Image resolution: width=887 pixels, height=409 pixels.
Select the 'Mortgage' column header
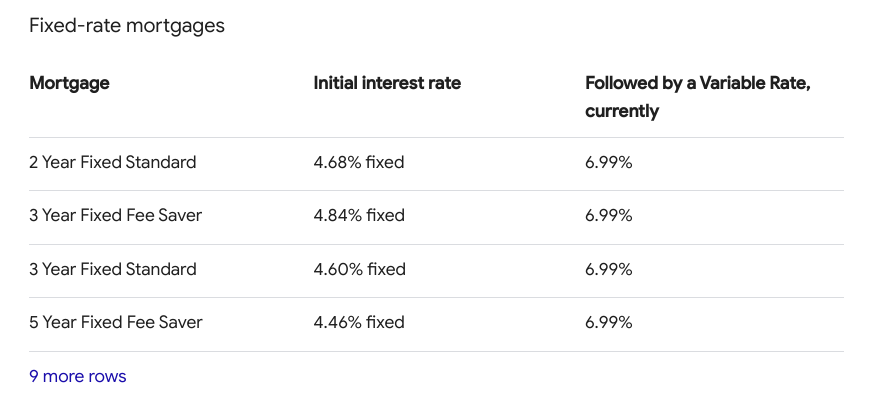point(69,83)
